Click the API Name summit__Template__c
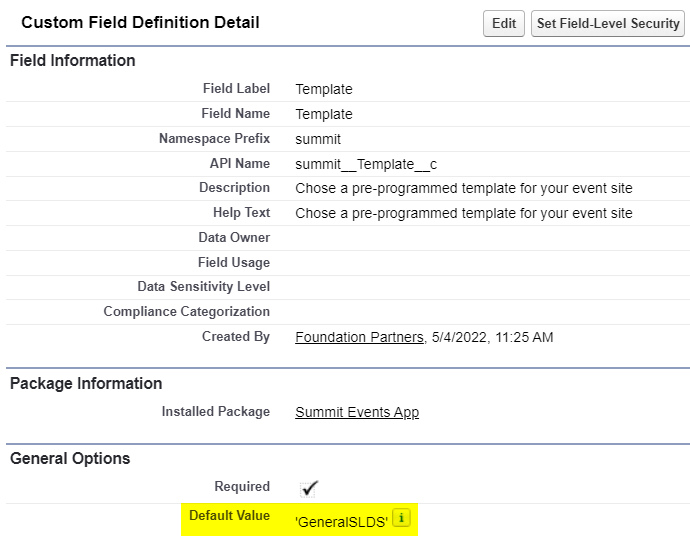The image size is (690, 536). click(366, 164)
